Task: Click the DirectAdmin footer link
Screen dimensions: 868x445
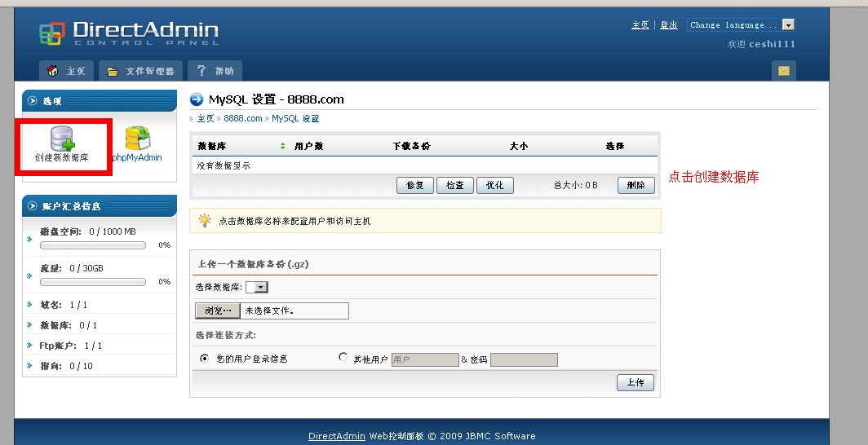Action: click(337, 436)
